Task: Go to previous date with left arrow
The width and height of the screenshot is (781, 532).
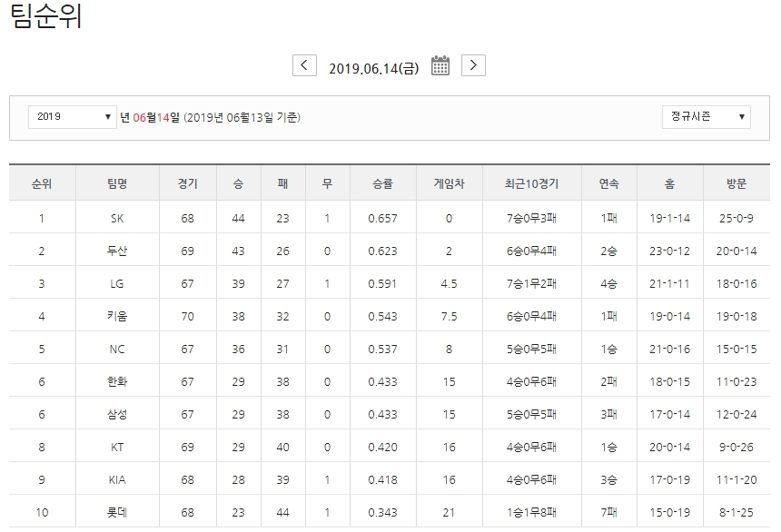Action: coord(304,65)
